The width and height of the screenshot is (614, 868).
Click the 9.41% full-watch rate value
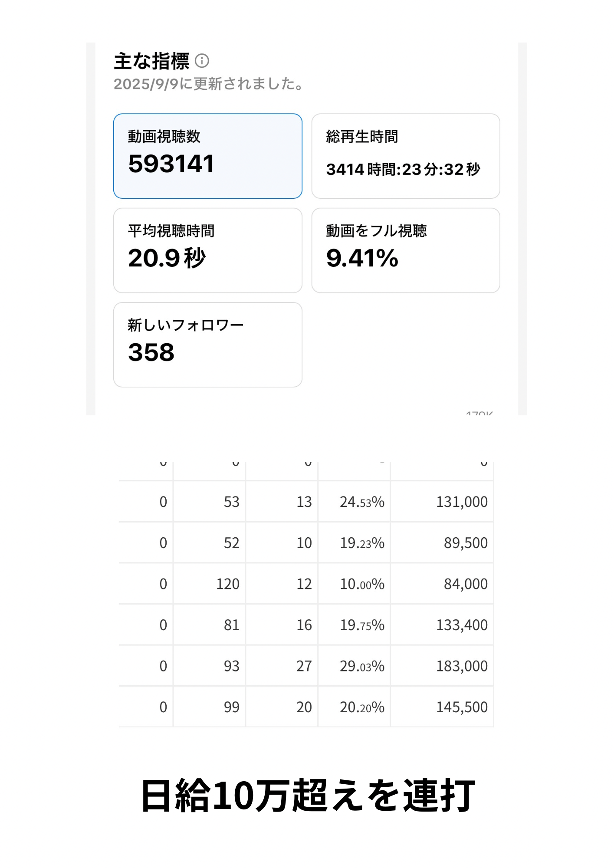(362, 258)
